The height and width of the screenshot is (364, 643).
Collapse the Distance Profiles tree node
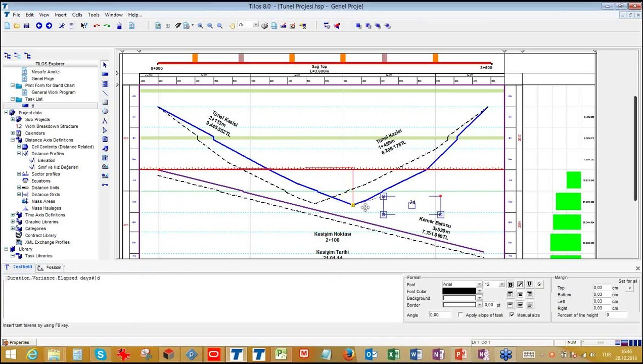coord(19,154)
